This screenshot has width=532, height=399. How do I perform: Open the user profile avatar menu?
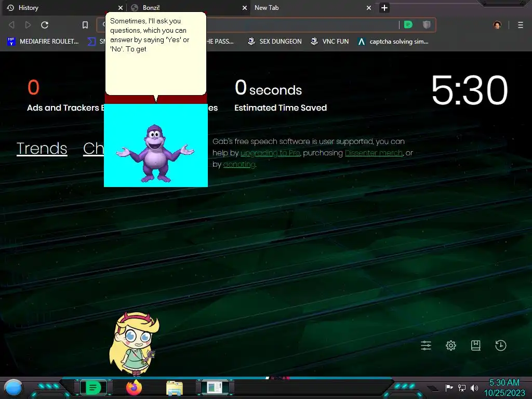[x=497, y=25]
